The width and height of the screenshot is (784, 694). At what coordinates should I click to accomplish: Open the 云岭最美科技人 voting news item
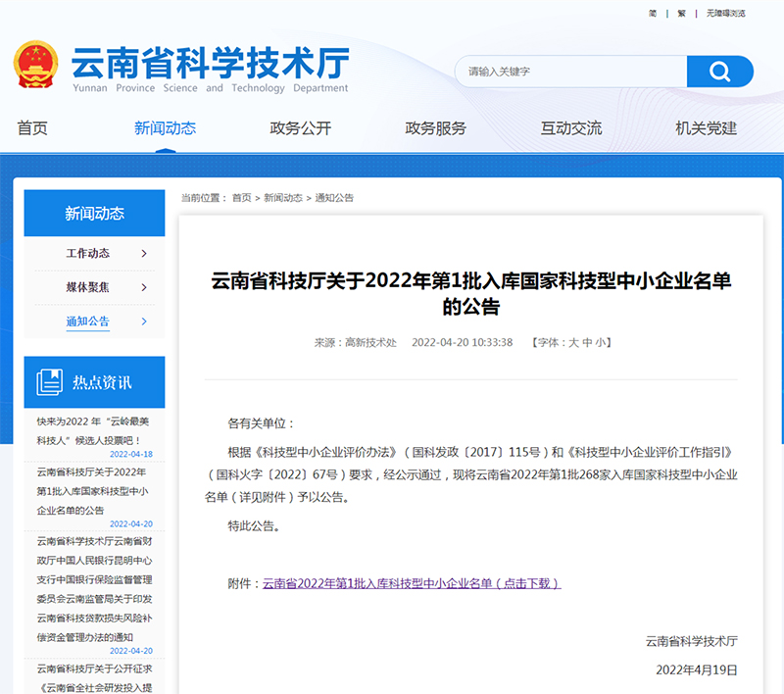92,430
